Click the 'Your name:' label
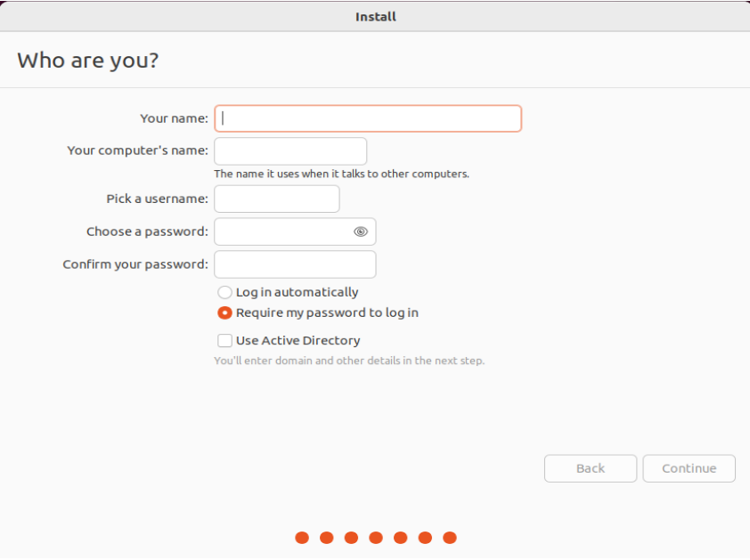 click(x=174, y=118)
